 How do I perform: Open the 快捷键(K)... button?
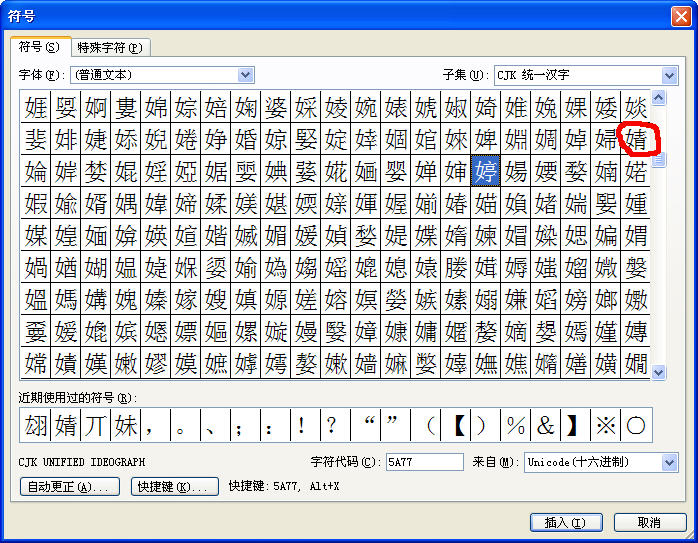point(174,486)
